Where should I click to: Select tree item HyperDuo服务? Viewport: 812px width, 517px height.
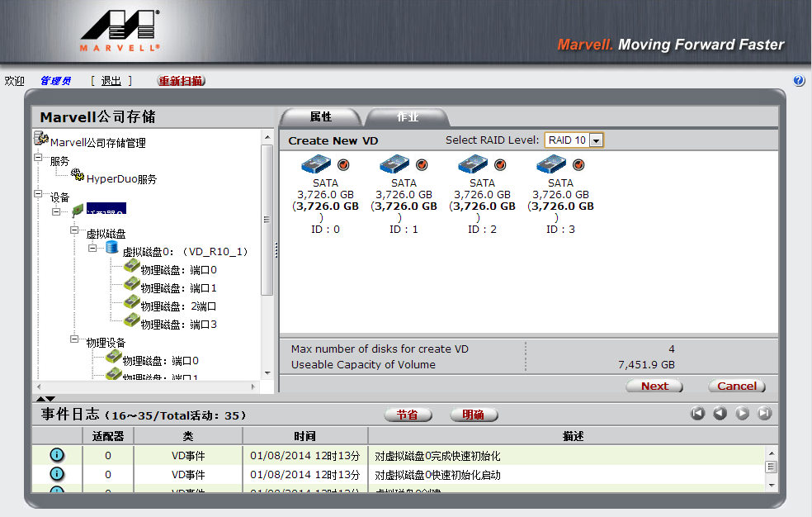121,179
